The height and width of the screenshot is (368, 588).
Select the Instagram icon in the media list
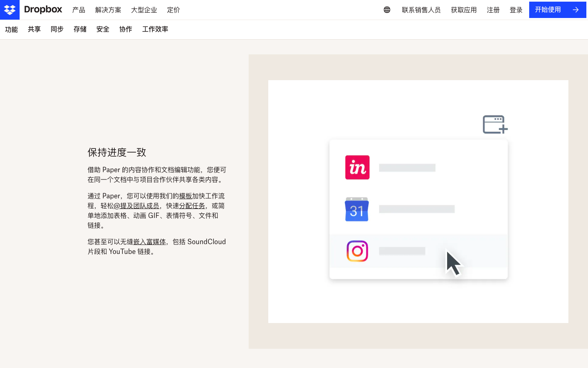coord(357,251)
